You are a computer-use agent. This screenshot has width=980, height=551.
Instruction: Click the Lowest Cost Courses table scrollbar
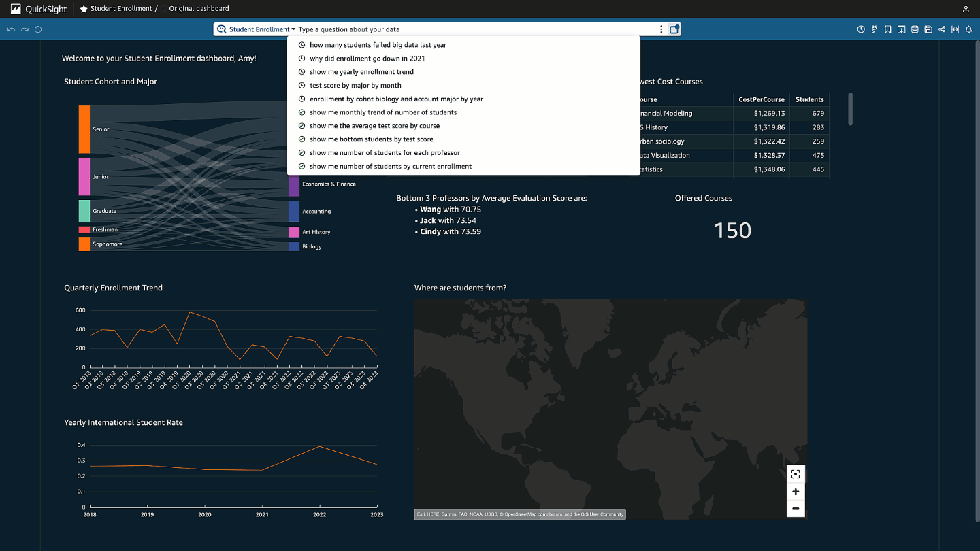click(850, 109)
